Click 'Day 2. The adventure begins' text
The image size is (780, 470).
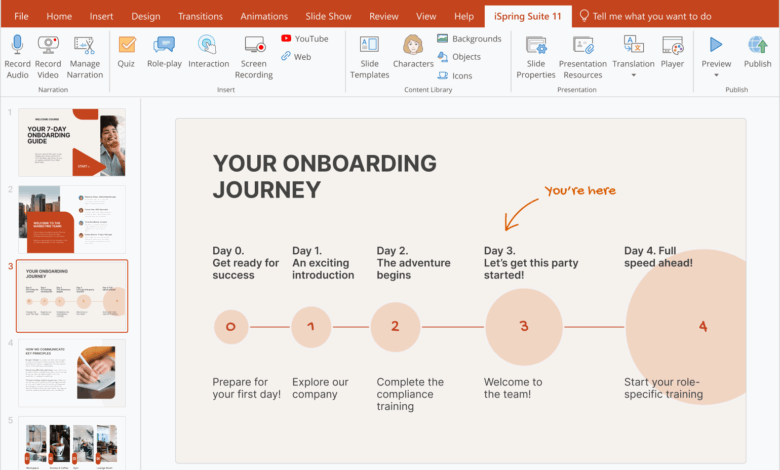413,263
